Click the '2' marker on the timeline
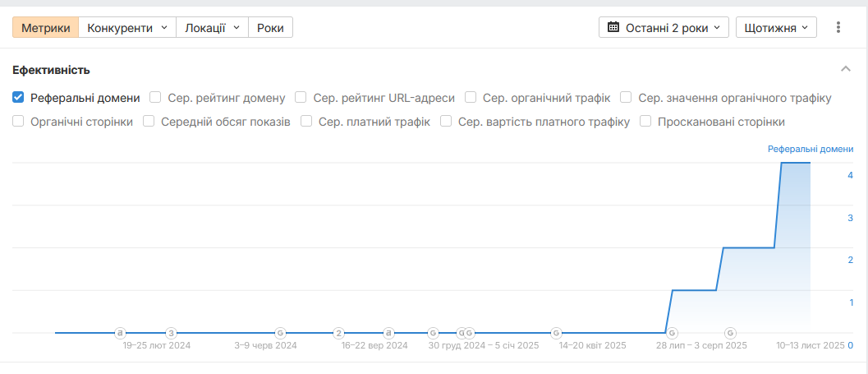The width and height of the screenshot is (868, 374). click(338, 333)
